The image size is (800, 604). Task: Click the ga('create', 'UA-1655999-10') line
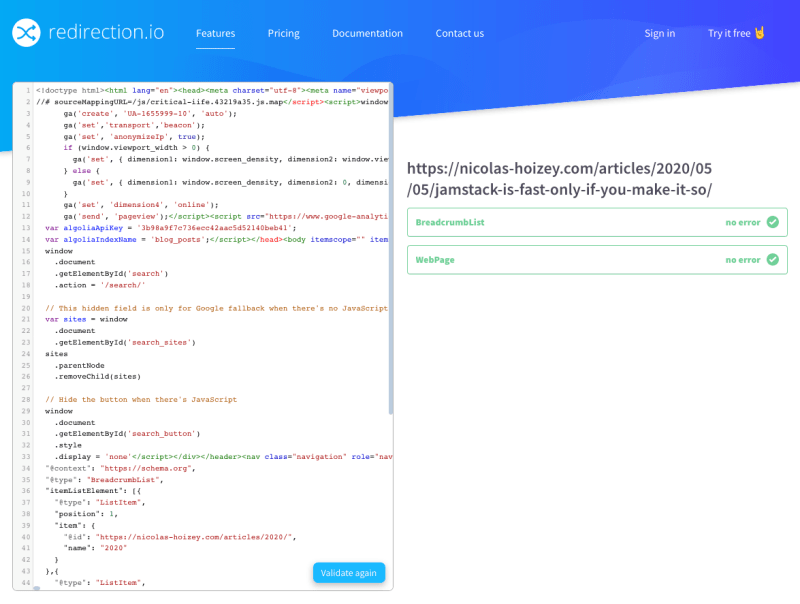click(x=150, y=113)
